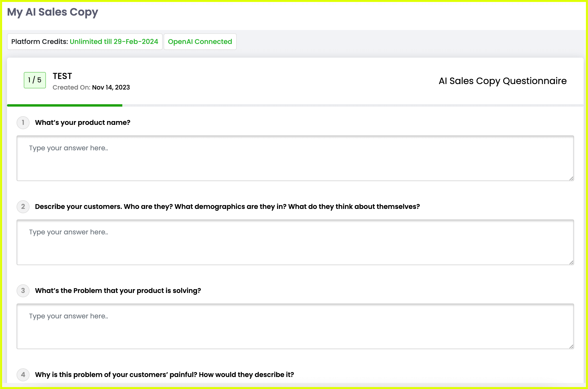Screen dimensions: 588x389
Task: Click the customer description answer box
Action: (x=295, y=242)
